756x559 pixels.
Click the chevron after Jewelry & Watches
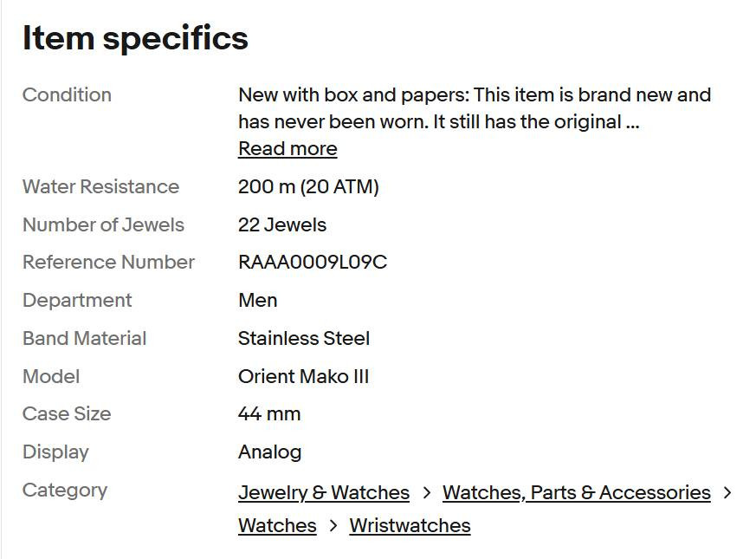426,492
